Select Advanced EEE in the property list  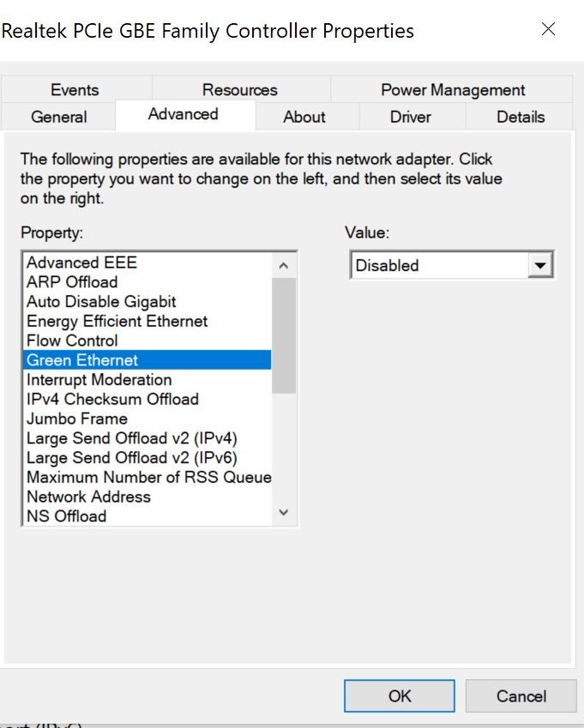click(x=81, y=262)
